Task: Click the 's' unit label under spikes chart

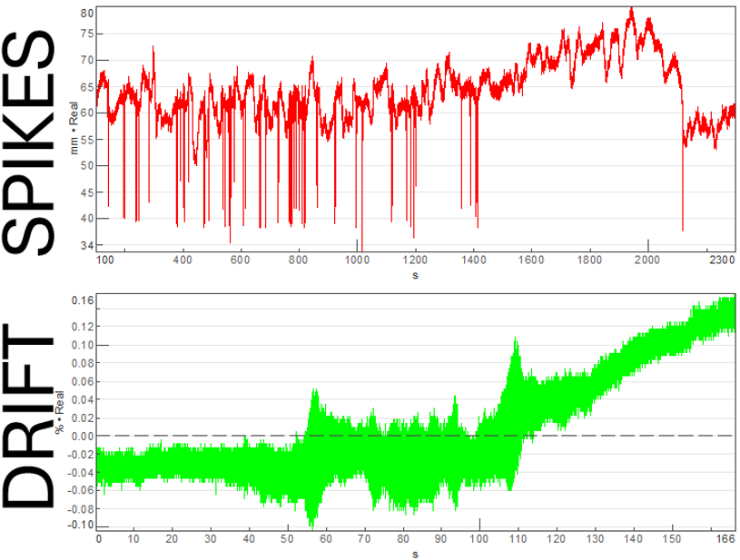Action: (415, 271)
